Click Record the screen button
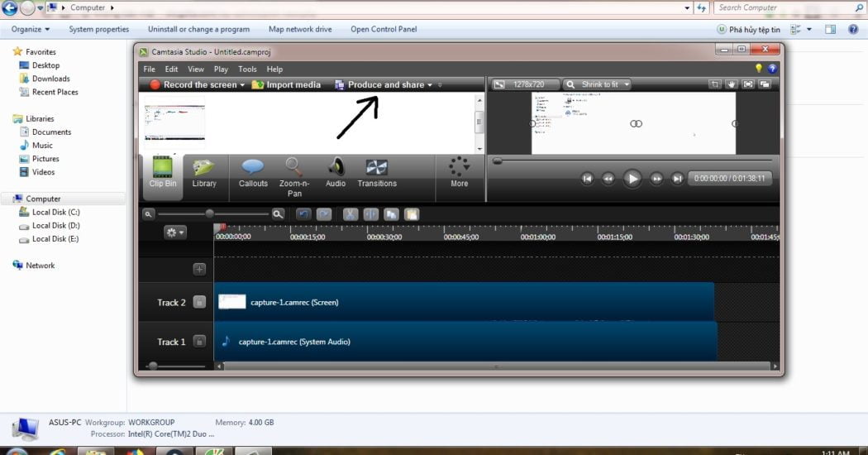Image resolution: width=868 pixels, height=455 pixels. coord(193,84)
